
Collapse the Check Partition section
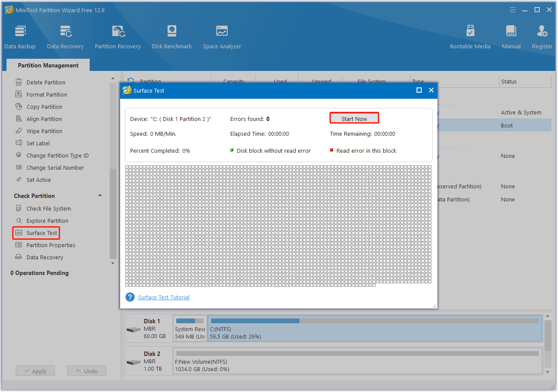[x=100, y=196]
